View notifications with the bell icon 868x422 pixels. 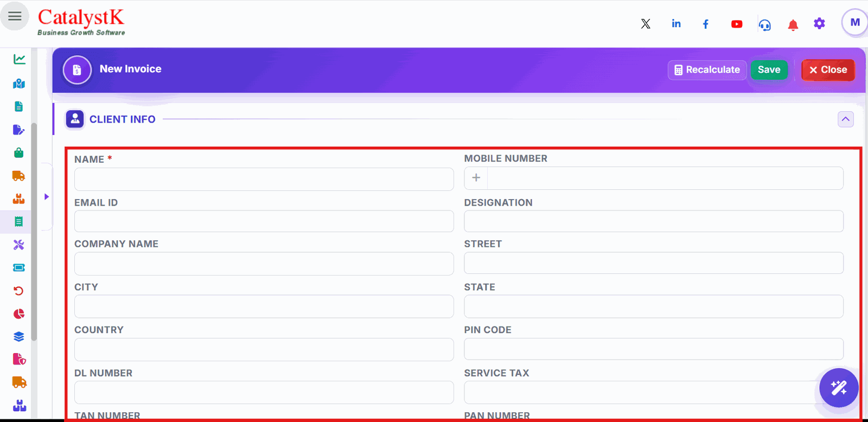pos(793,25)
